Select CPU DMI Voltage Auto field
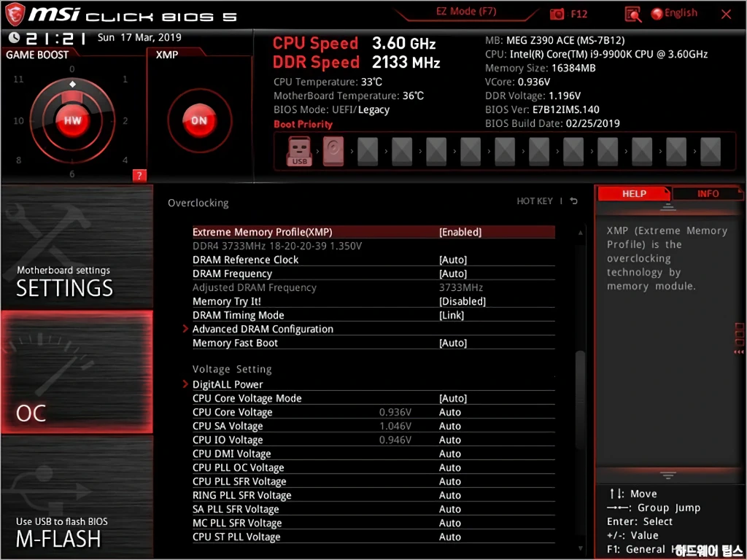Viewport: 747px width, 560px height. [x=449, y=454]
